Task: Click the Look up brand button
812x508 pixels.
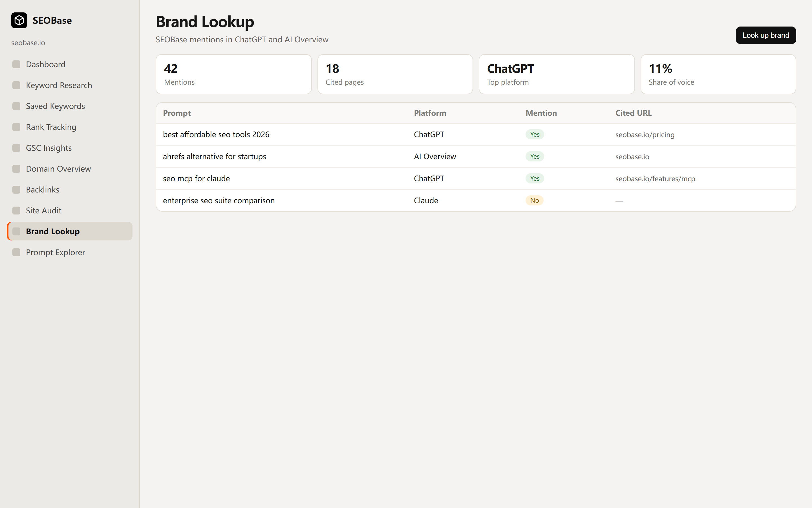Action: [x=766, y=35]
